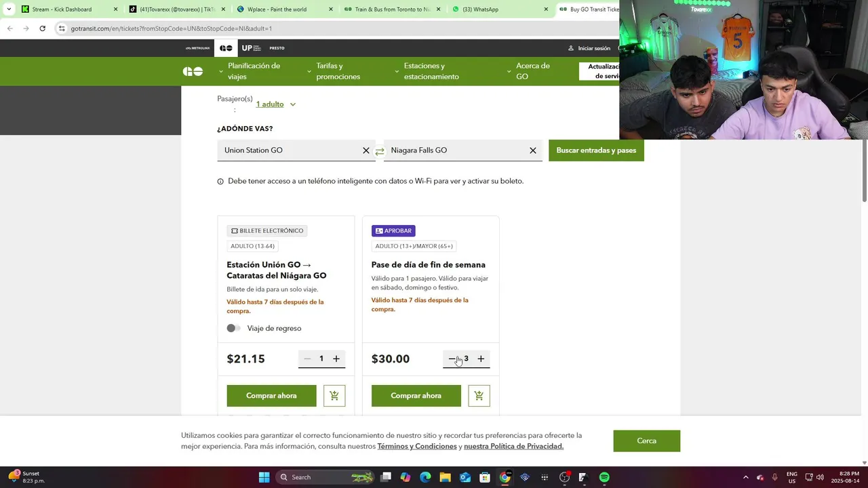Open Outlook from taskbar
868x488 pixels.
pos(465,477)
